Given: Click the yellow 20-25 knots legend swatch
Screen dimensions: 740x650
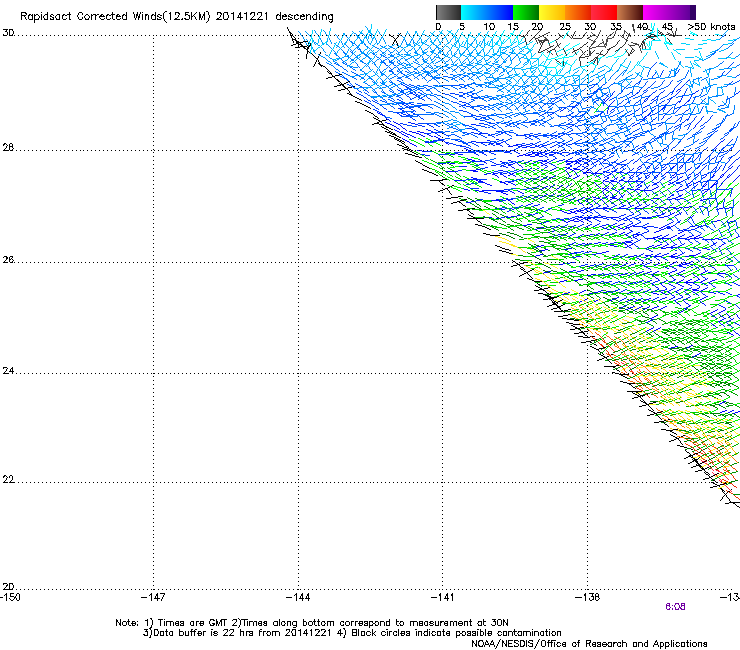Looking at the screenshot, I should [552, 12].
